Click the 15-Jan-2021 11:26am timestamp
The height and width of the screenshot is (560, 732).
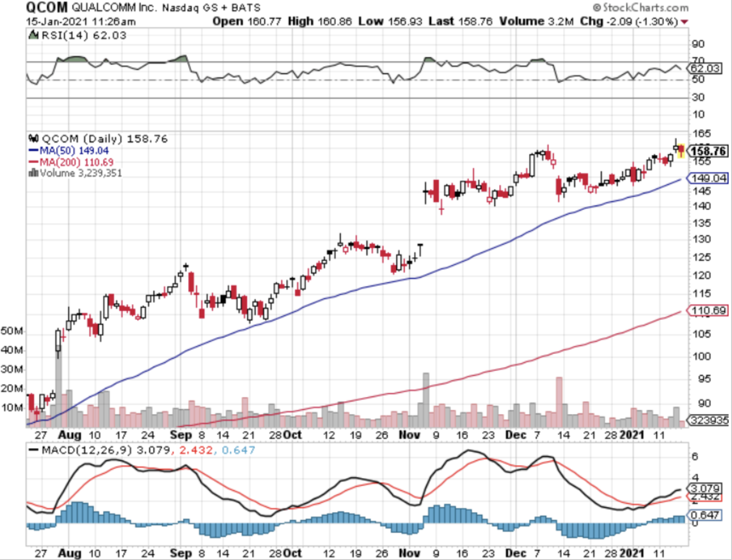pos(81,21)
